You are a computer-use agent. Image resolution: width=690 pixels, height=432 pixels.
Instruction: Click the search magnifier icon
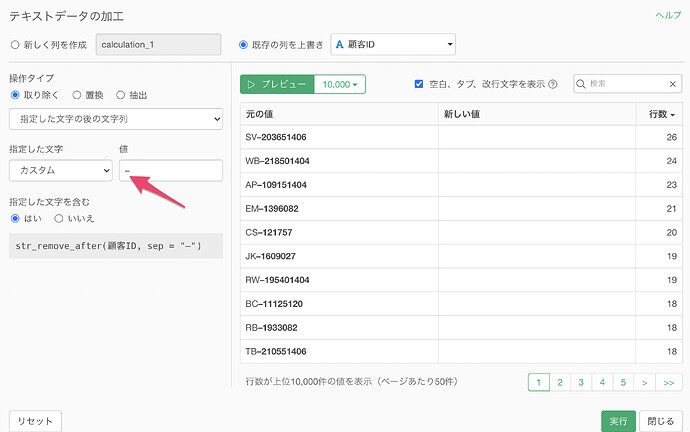pos(581,84)
